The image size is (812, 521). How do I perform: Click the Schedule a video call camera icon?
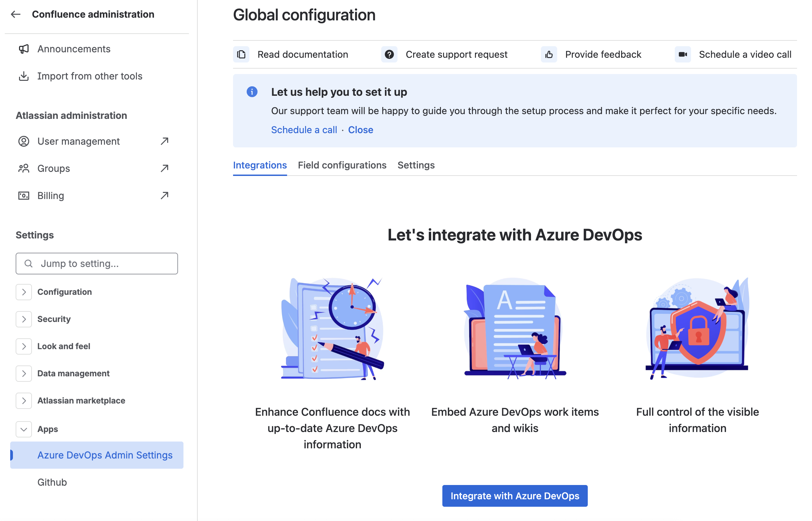pos(683,54)
